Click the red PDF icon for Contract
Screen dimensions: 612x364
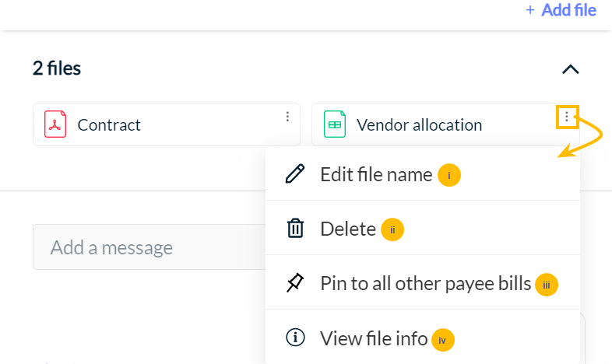[55, 124]
